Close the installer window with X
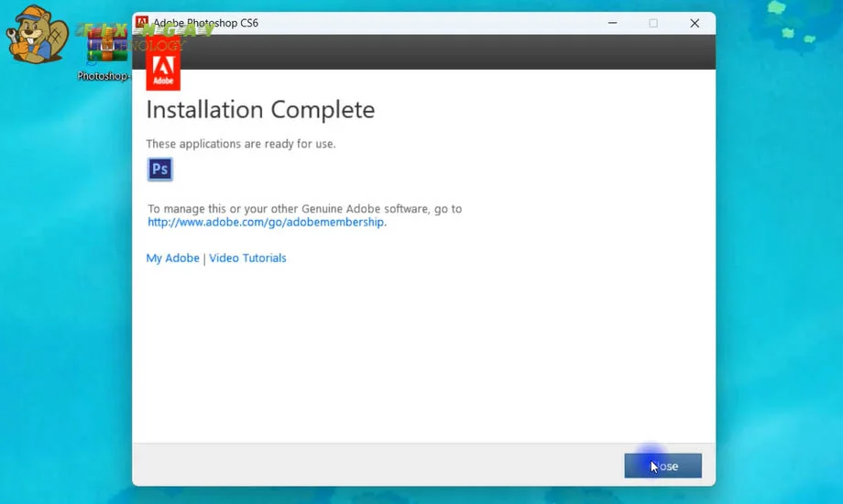Image resolution: width=843 pixels, height=504 pixels. (695, 23)
